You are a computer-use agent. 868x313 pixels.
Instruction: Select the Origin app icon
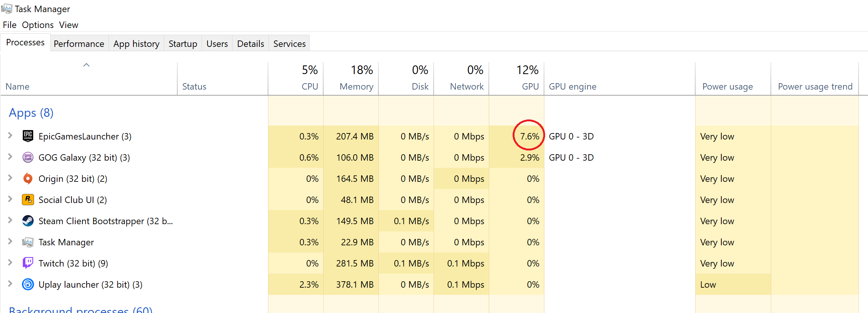point(28,178)
